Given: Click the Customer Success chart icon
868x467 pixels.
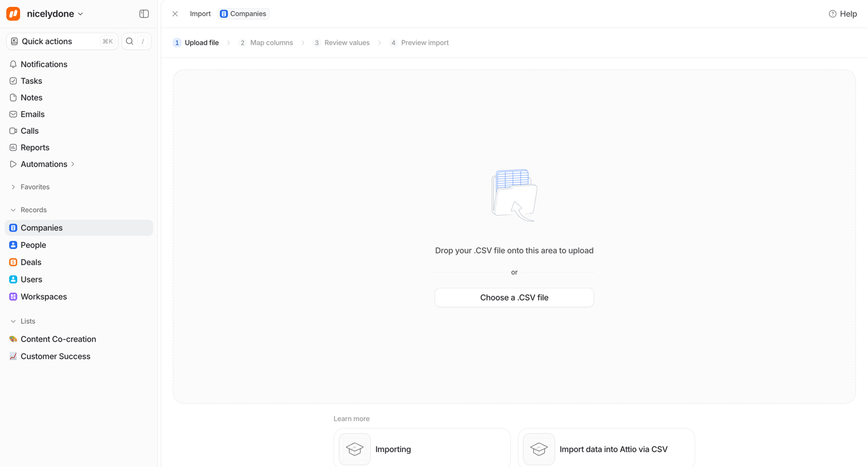Looking at the screenshot, I should pyautogui.click(x=13, y=356).
